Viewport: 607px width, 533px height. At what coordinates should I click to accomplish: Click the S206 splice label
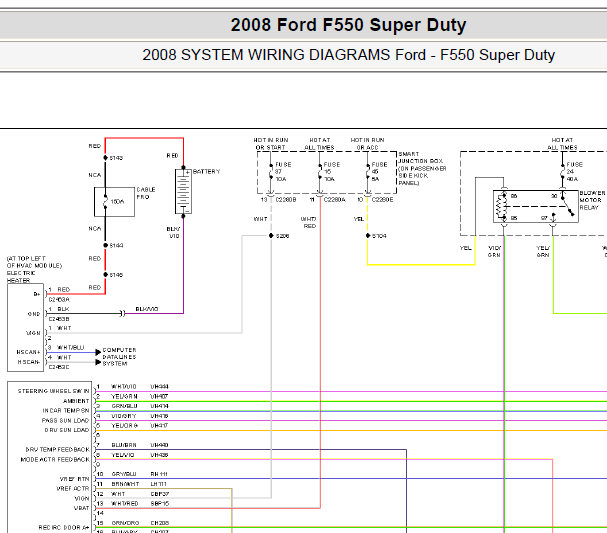pos(283,236)
